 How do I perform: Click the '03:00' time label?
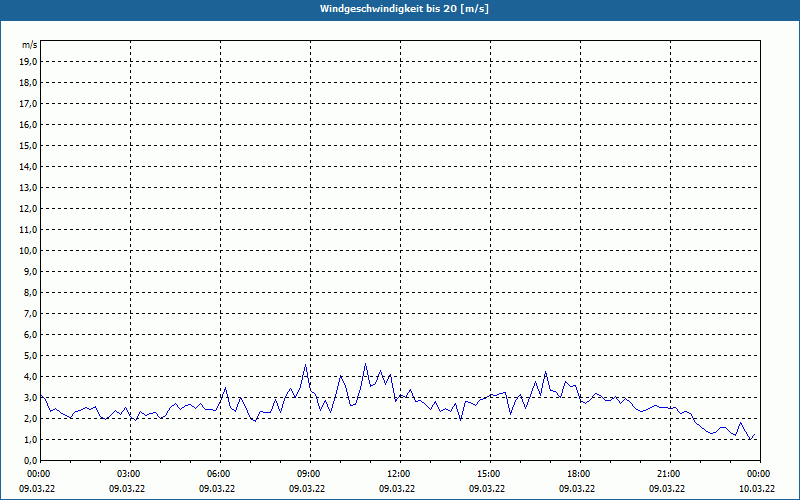tap(128, 474)
